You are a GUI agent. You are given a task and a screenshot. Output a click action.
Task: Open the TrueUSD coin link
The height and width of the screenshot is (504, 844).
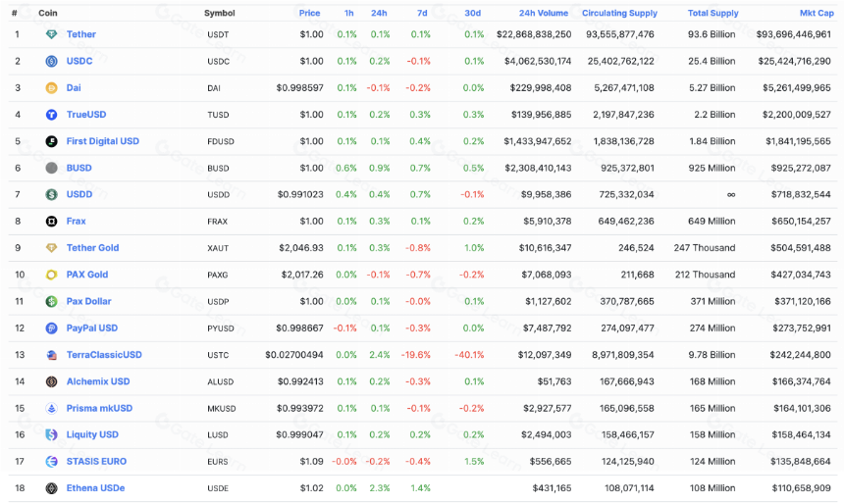(86, 115)
